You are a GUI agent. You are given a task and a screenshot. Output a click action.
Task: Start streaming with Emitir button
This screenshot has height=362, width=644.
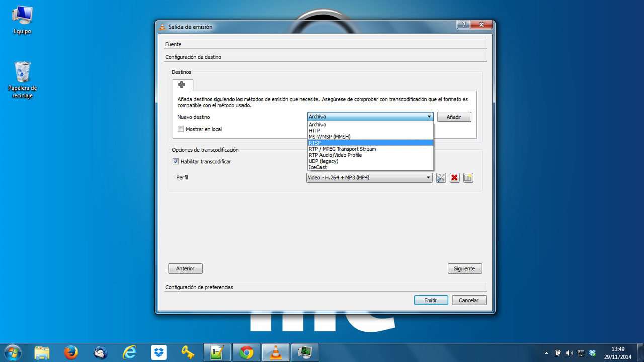click(431, 300)
